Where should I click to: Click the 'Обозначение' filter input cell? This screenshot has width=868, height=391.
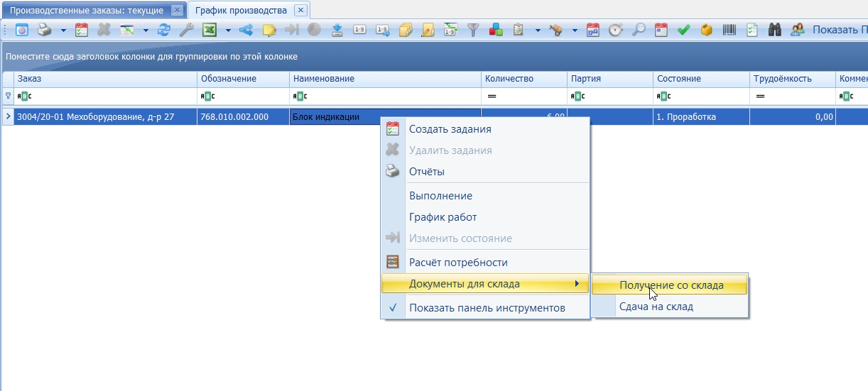point(243,96)
